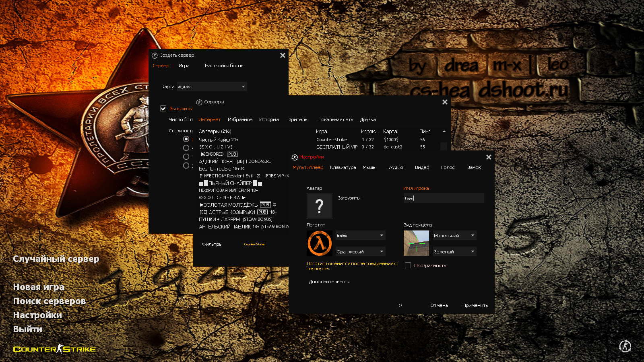Close the Настройки settings window
The image size is (644, 362).
(489, 157)
